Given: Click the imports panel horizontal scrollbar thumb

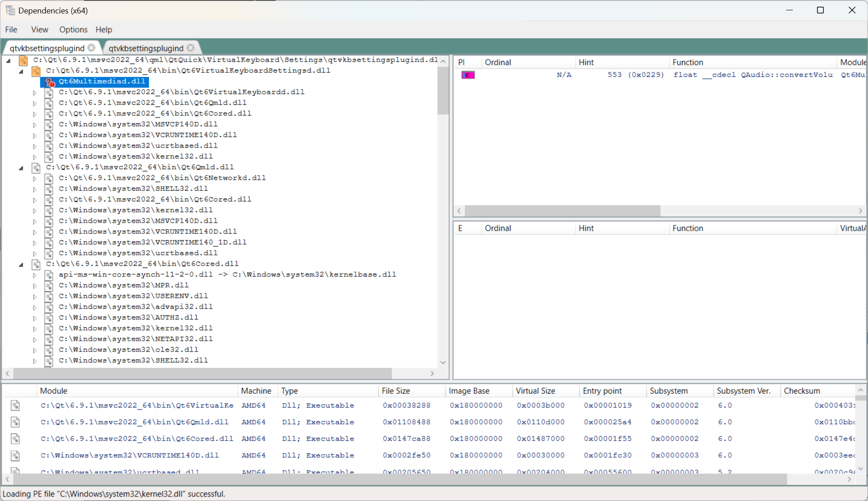Looking at the screenshot, I should 562,211.
